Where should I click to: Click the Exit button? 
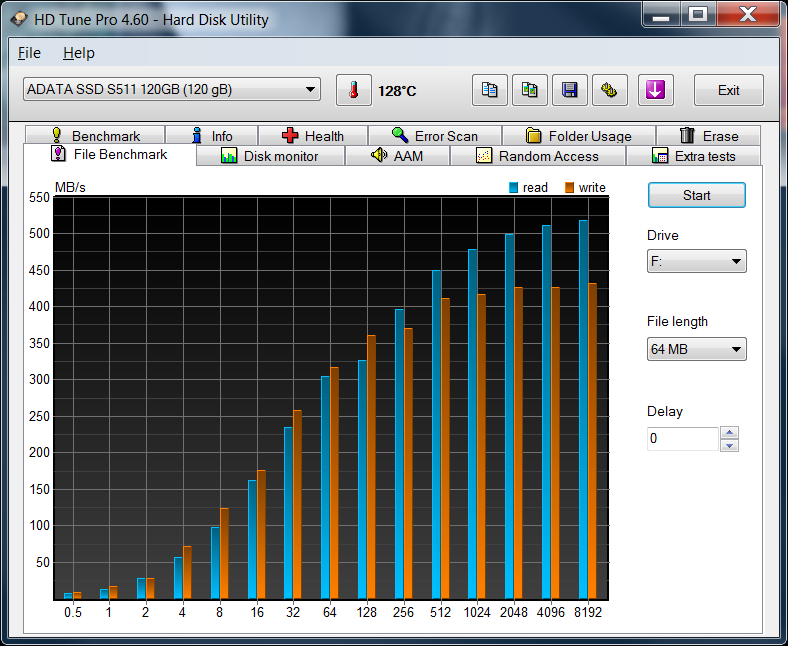[x=728, y=90]
